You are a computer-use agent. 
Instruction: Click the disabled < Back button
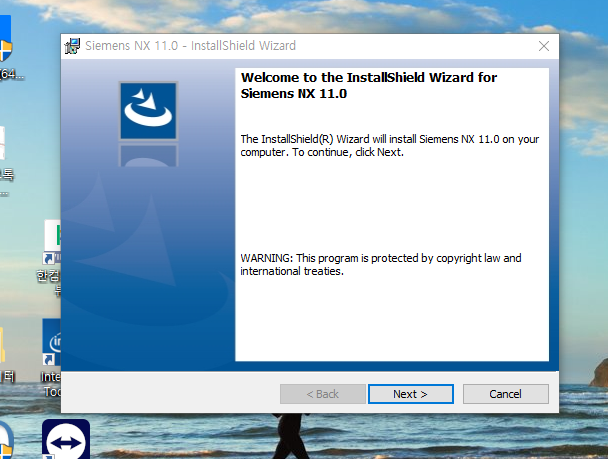point(323,394)
